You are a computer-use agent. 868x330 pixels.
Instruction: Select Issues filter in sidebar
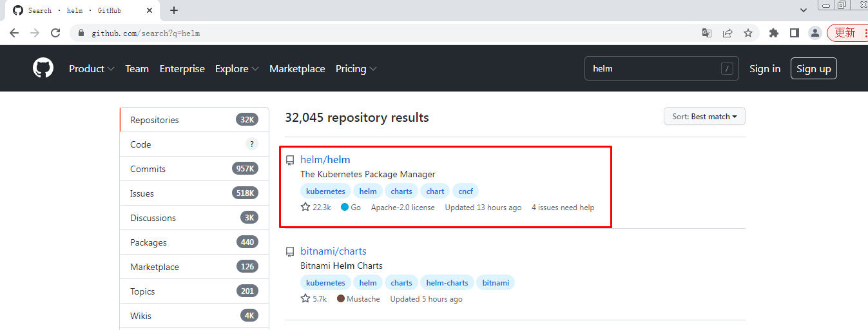pyautogui.click(x=194, y=193)
